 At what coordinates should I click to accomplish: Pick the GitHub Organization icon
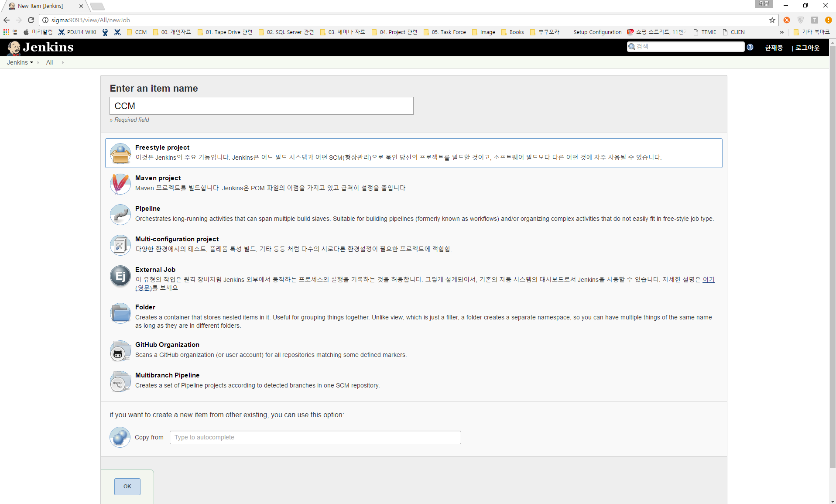120,351
